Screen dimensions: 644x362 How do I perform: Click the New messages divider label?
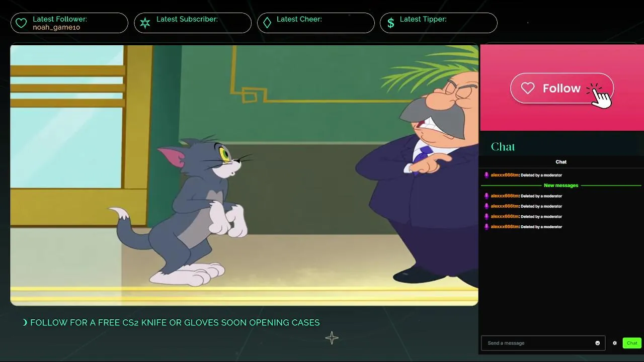click(x=561, y=186)
